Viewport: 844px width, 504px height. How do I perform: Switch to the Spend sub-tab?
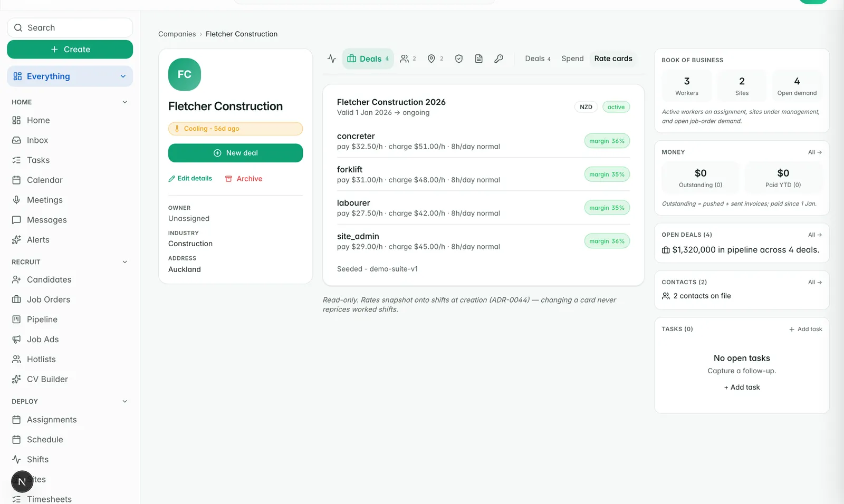click(572, 59)
